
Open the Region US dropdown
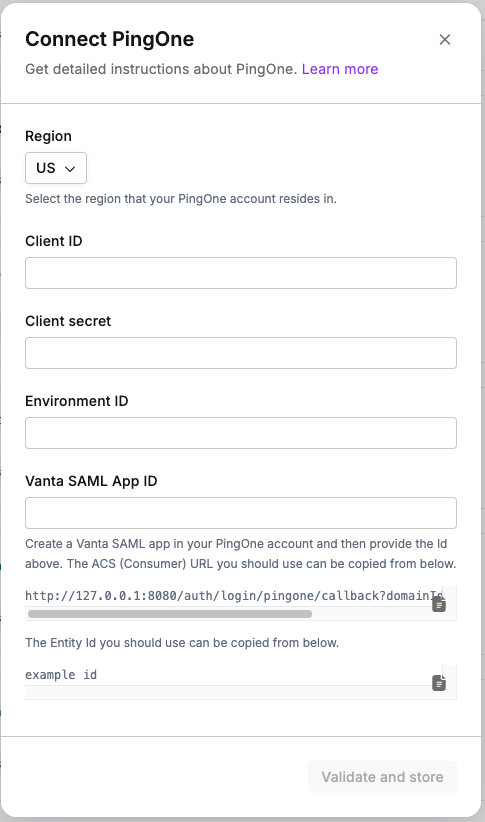click(x=56, y=168)
